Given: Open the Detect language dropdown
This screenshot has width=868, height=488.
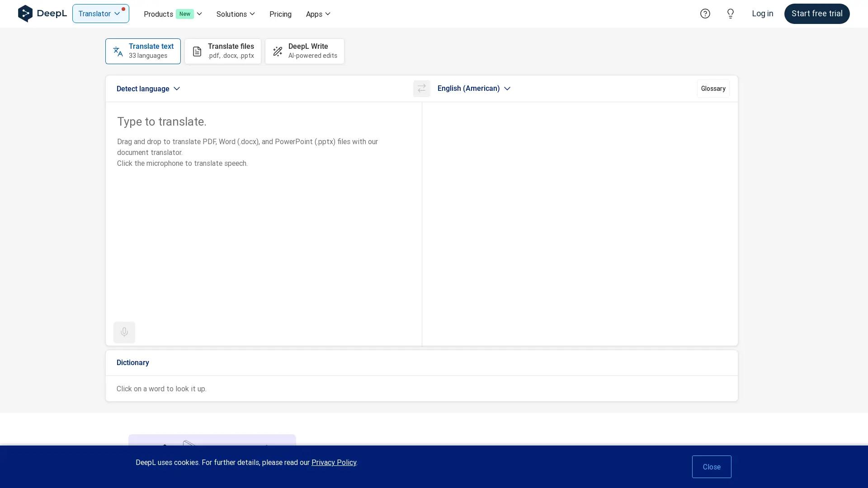Looking at the screenshot, I should [x=148, y=89].
